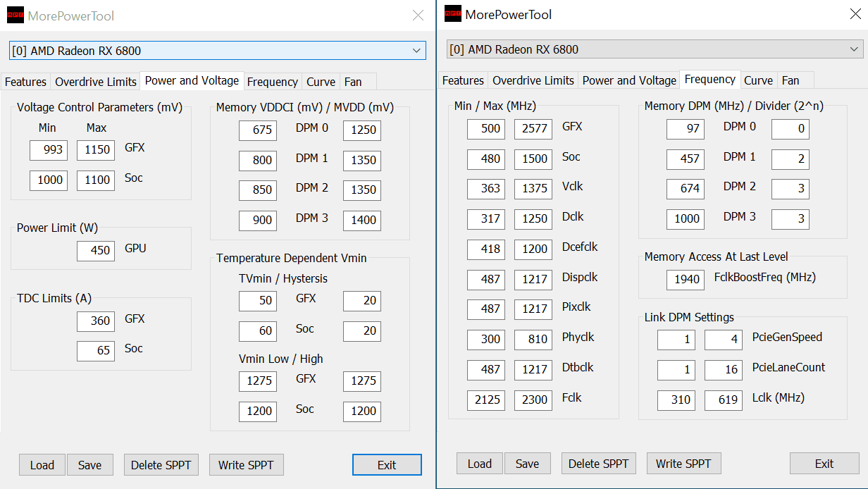Image resolution: width=868 pixels, height=489 pixels.
Task: Click Soc max frequency field 1500
Action: [x=533, y=159]
